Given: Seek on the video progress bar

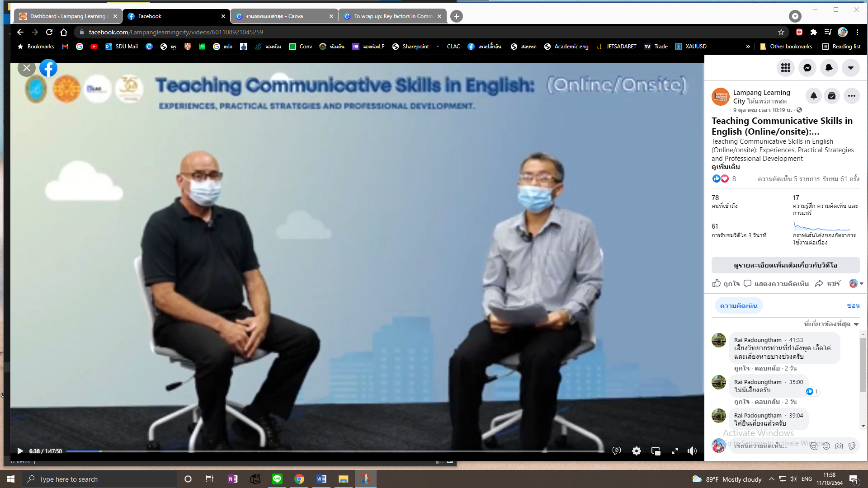Looking at the screenshot, I should click(316, 451).
